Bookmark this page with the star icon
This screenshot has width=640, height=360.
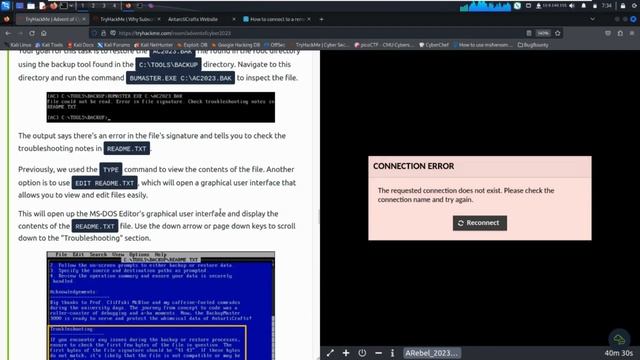point(558,33)
